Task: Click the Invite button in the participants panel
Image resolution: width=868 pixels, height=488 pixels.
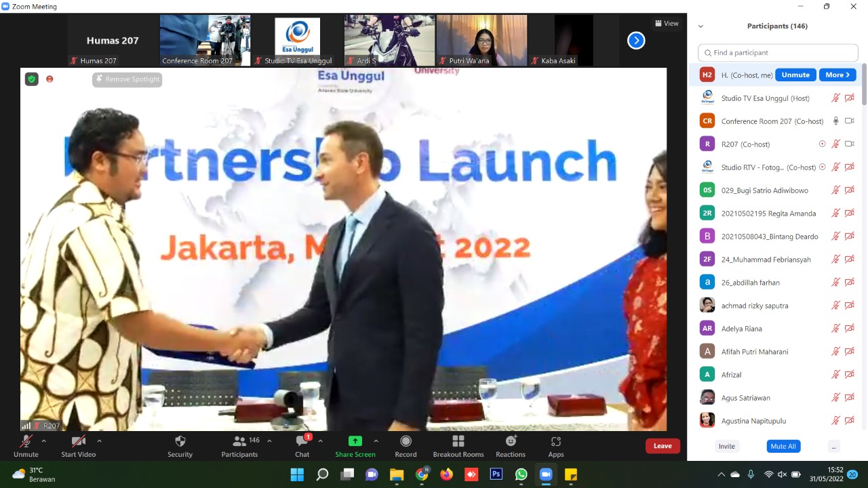Action: tap(727, 447)
